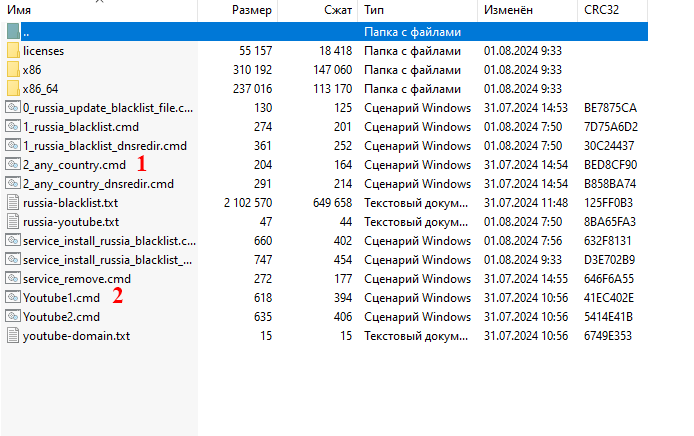Click the russia-blacklist.txt text file icon
The image size is (694, 436).
pyautogui.click(x=13, y=202)
